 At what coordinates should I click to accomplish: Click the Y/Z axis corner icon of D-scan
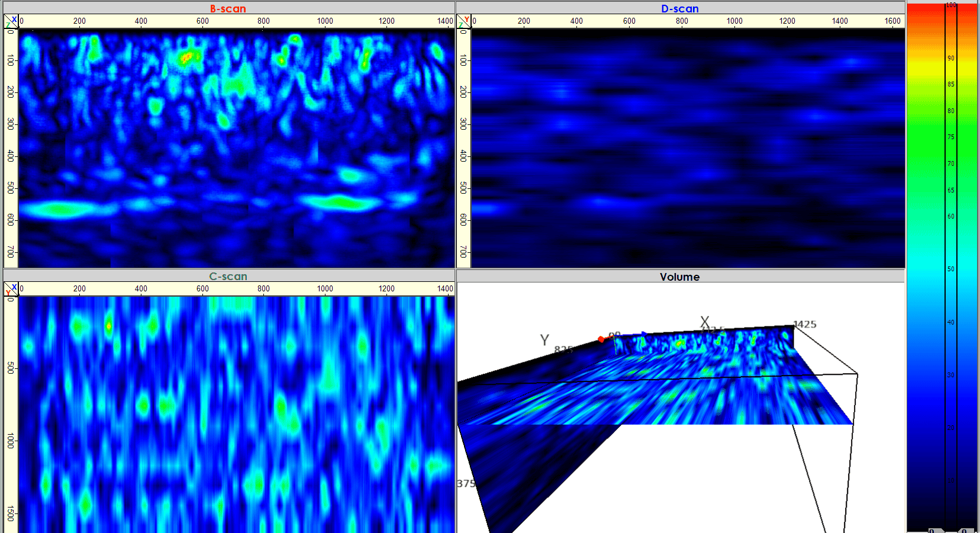click(x=463, y=21)
